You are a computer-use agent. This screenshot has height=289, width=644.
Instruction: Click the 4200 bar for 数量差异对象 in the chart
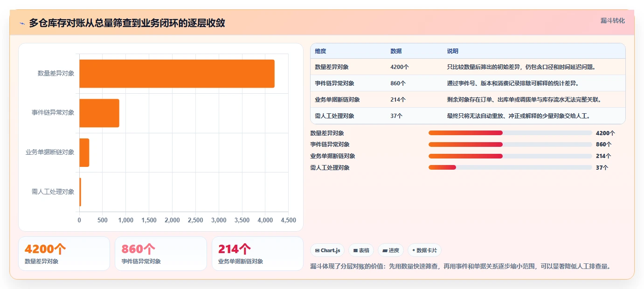pos(177,74)
